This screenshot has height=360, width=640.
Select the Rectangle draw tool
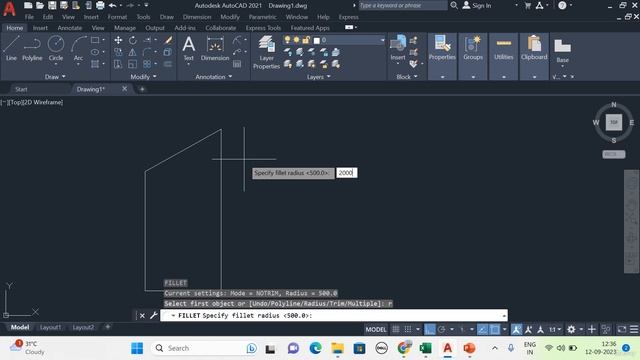pyautogui.click(x=95, y=40)
